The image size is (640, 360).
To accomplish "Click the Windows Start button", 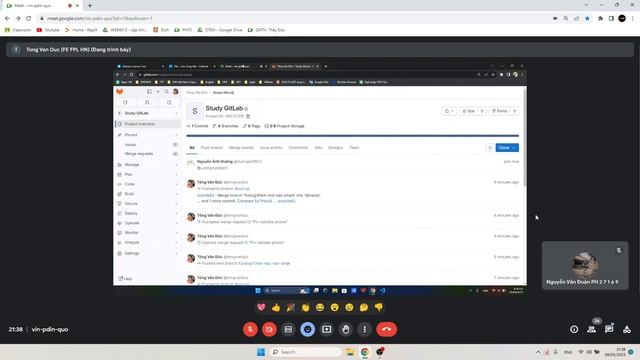I will pyautogui.click(x=261, y=352).
